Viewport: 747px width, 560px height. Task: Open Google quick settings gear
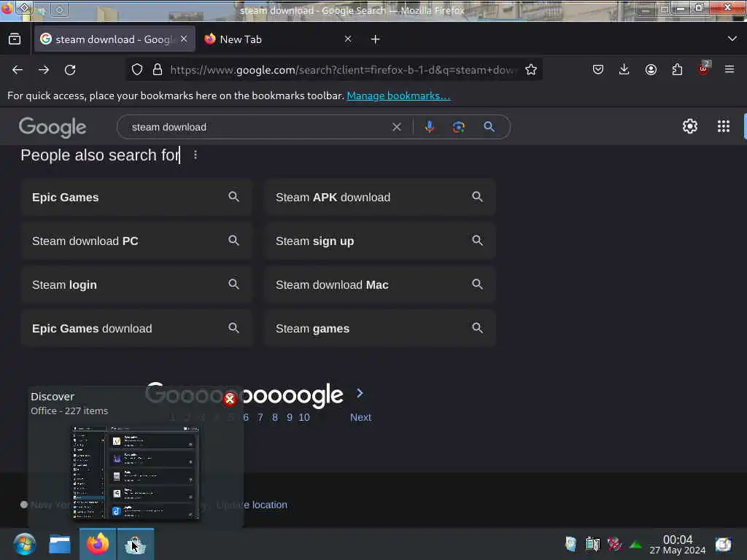(x=690, y=126)
